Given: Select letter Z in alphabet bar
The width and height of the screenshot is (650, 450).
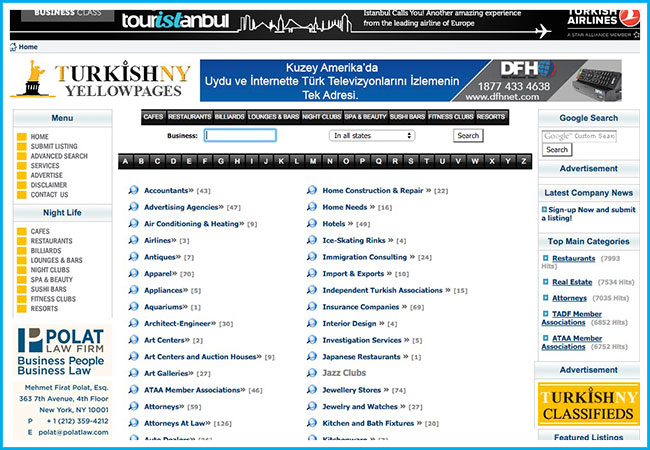Looking at the screenshot, I should click(524, 161).
